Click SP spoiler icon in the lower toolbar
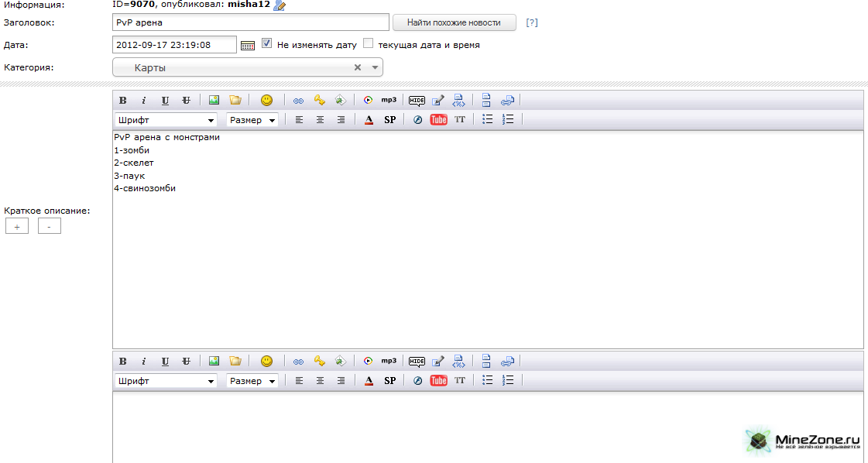The image size is (868, 463). tap(389, 381)
